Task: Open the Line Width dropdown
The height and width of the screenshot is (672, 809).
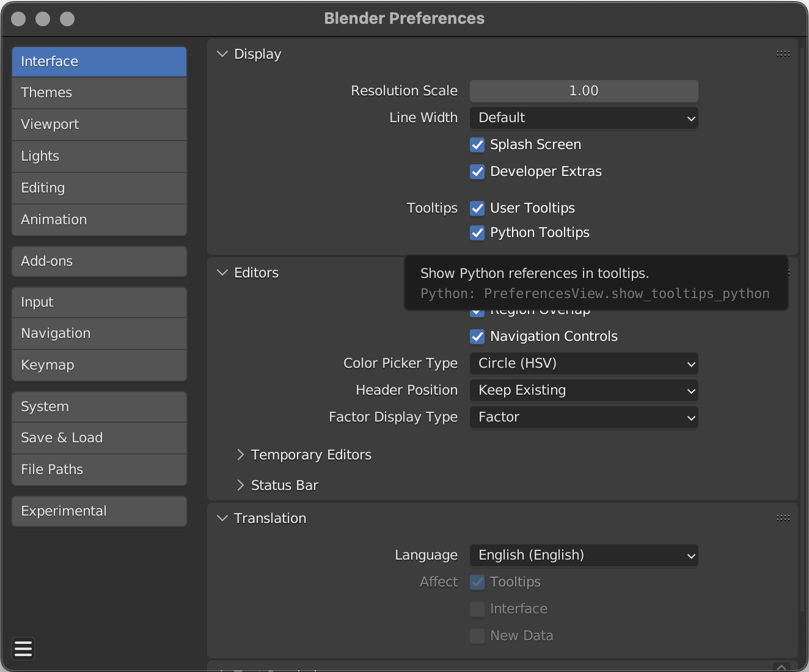Action: pos(584,118)
